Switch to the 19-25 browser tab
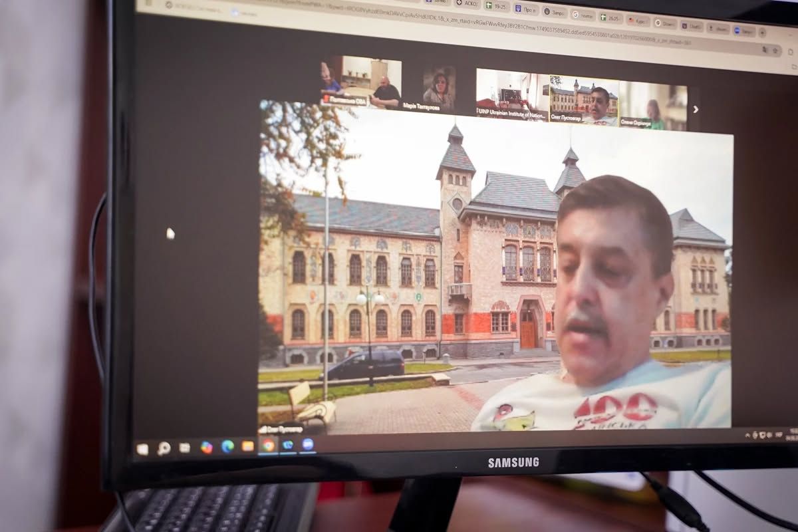Image resolution: width=798 pixels, height=532 pixels. (x=497, y=5)
